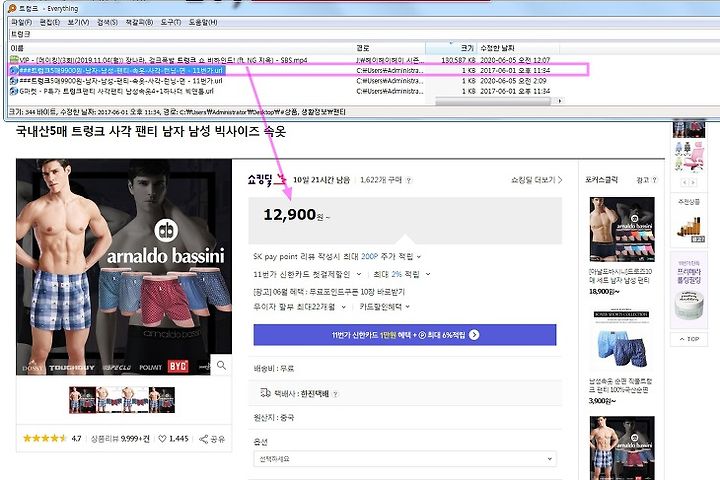Open first 포커스클릭 product image 18,900원

point(622,229)
